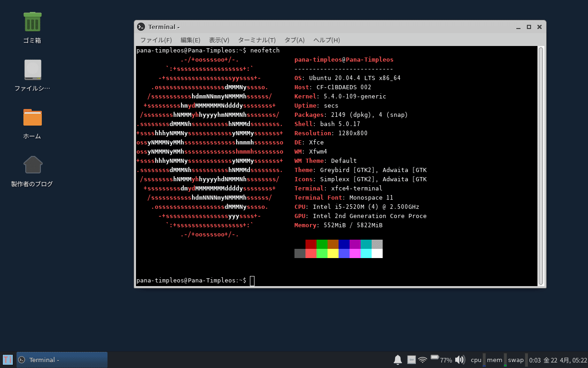Viewport: 588px width, 368px height.
Task: Click the terminal's vertical scrollbar
Action: click(x=541, y=166)
